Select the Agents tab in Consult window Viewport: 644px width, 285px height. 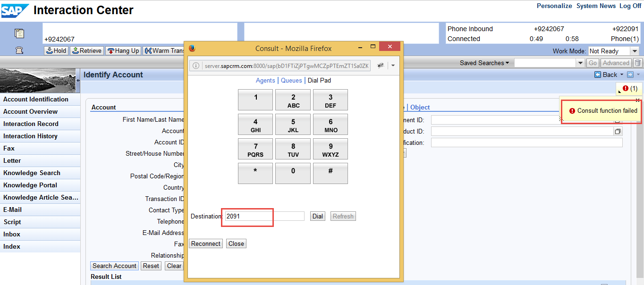coord(265,80)
